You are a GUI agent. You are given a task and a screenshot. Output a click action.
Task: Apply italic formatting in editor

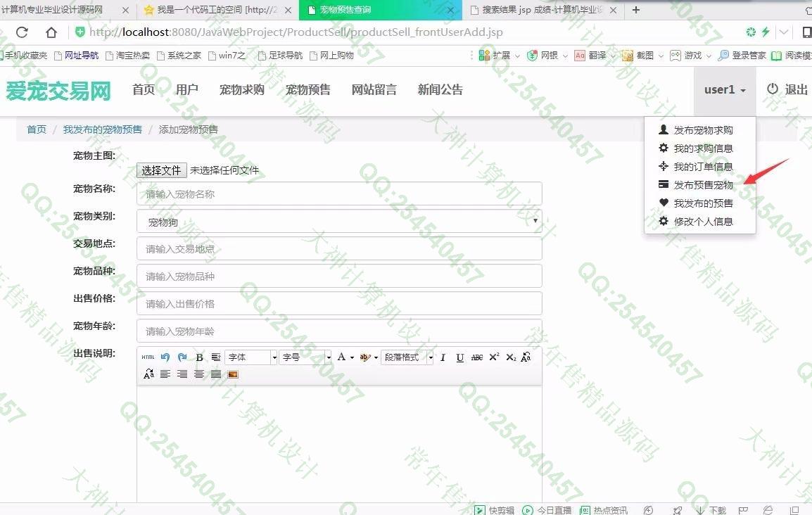pyautogui.click(x=443, y=357)
